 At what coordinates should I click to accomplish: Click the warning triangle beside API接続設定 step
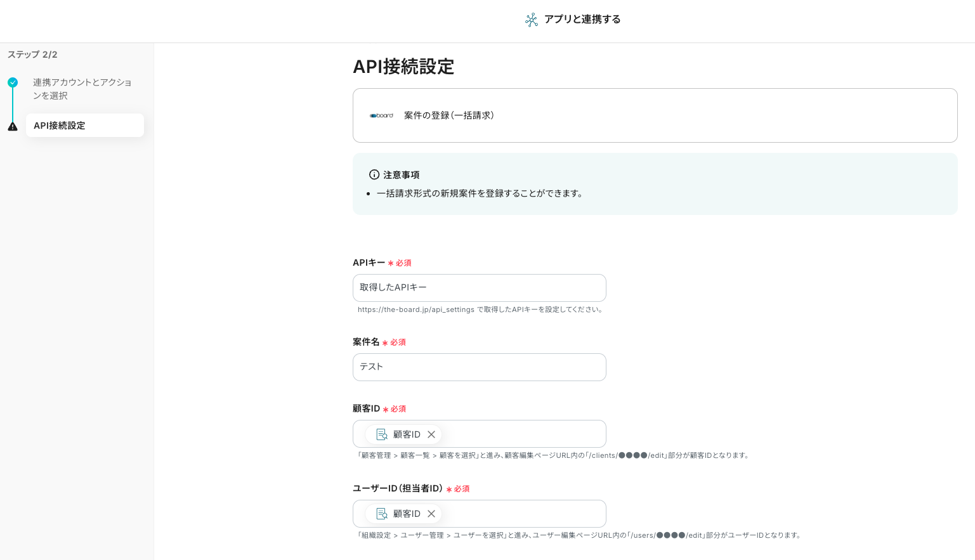[13, 126]
